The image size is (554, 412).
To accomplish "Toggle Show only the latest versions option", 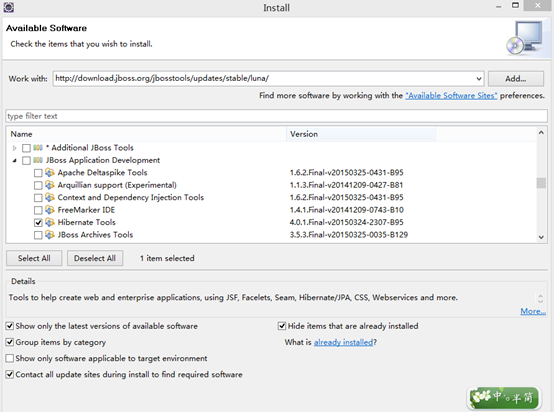I will click(x=10, y=326).
